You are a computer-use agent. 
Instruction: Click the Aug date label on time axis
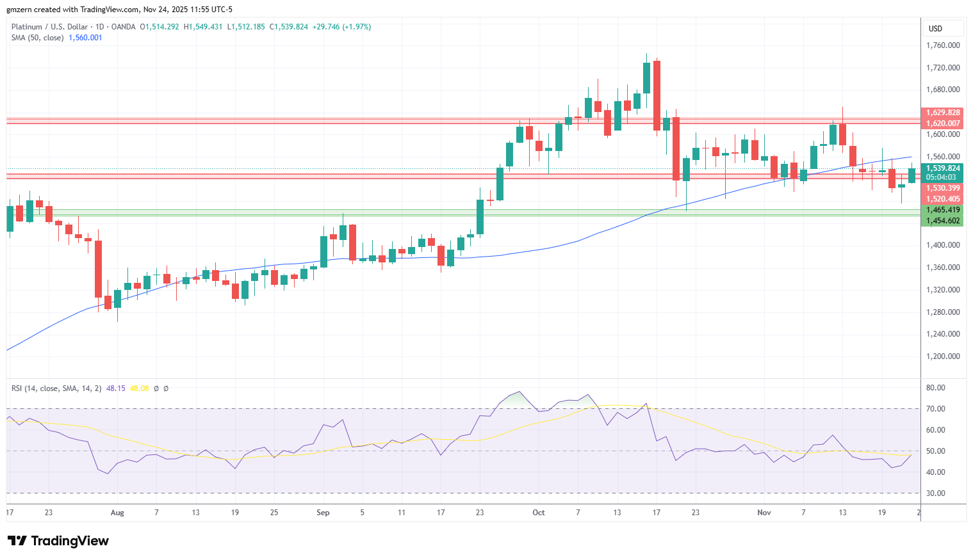[117, 513]
